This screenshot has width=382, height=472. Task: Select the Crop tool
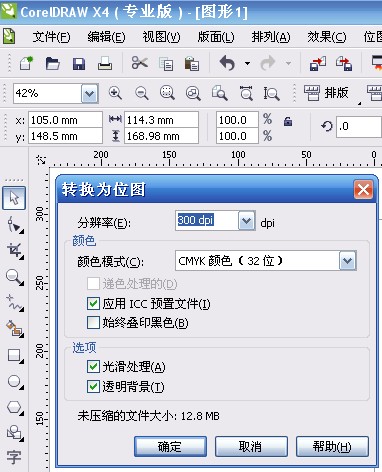pyautogui.click(x=15, y=251)
